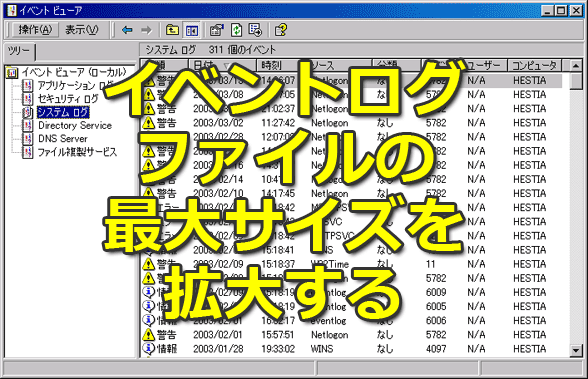The width and height of the screenshot is (588, 379).
Task: Click event ID 11 cell
Action: [430, 264]
